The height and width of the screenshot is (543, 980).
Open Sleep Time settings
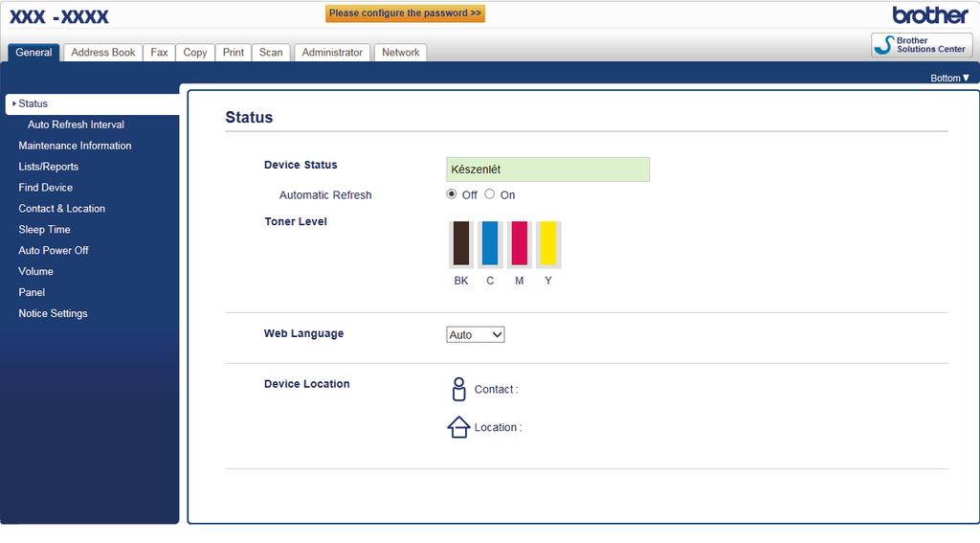44,230
